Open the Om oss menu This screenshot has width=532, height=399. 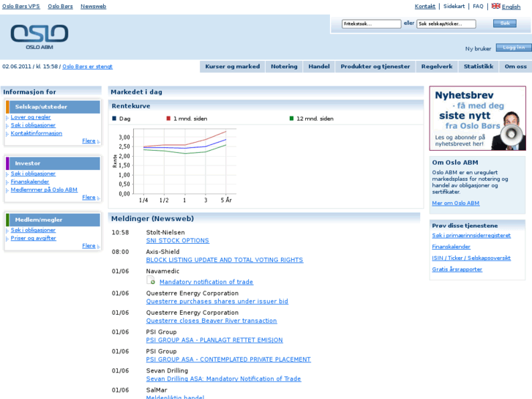point(515,67)
